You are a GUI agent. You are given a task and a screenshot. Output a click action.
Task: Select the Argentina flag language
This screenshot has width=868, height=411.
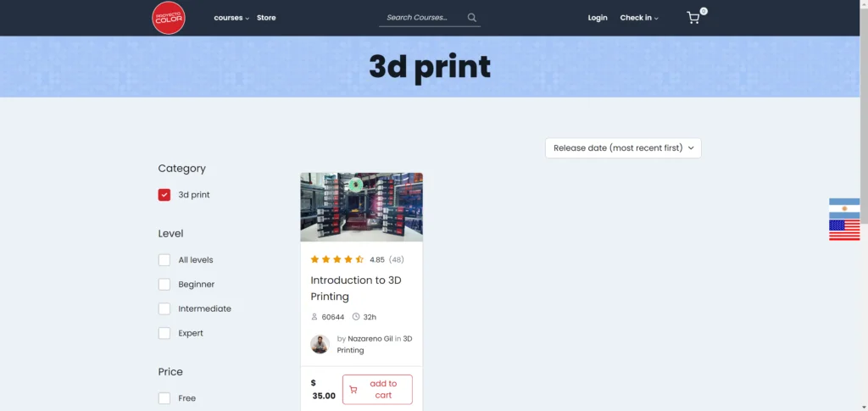click(x=843, y=208)
